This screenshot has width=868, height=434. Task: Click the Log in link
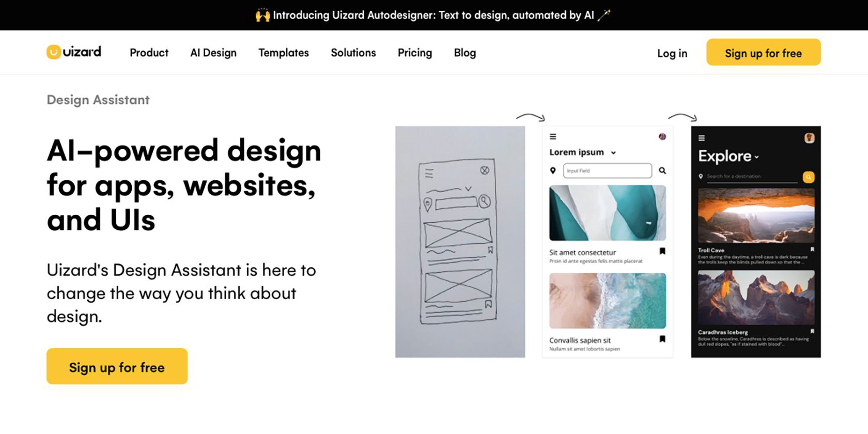672,53
